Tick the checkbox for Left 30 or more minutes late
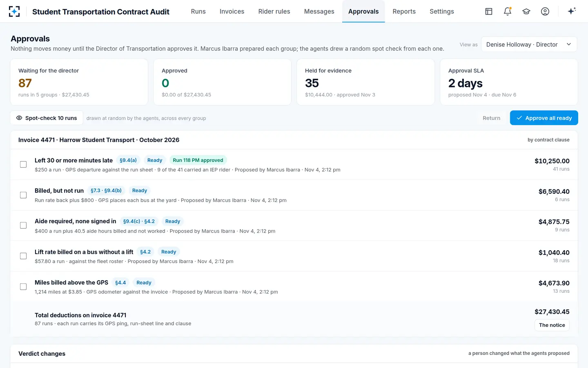This screenshot has height=368, width=588. (23, 164)
